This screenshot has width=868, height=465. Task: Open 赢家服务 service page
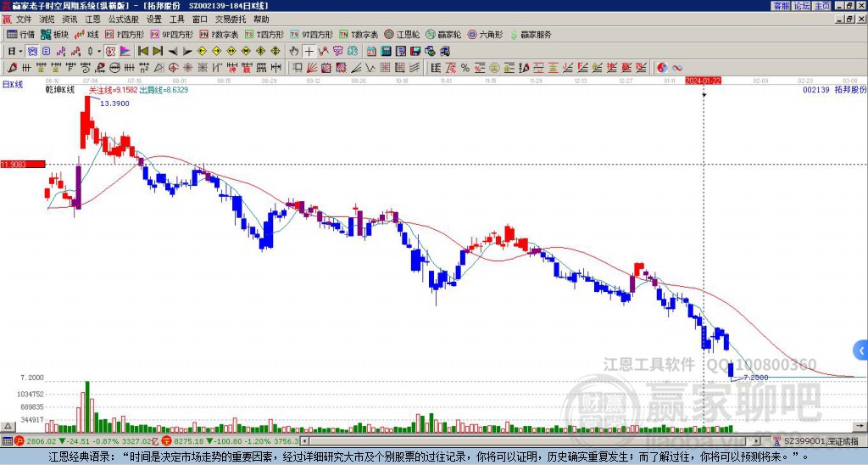[531, 34]
